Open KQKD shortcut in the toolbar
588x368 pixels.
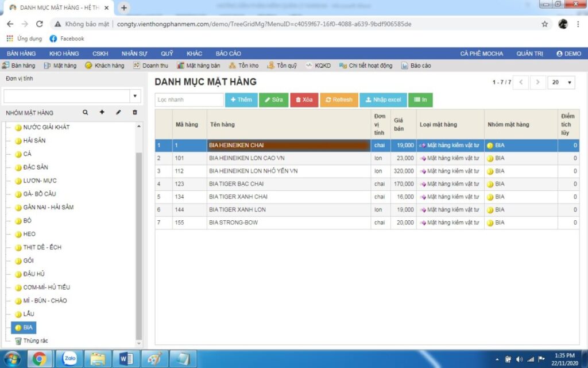pyautogui.click(x=318, y=66)
